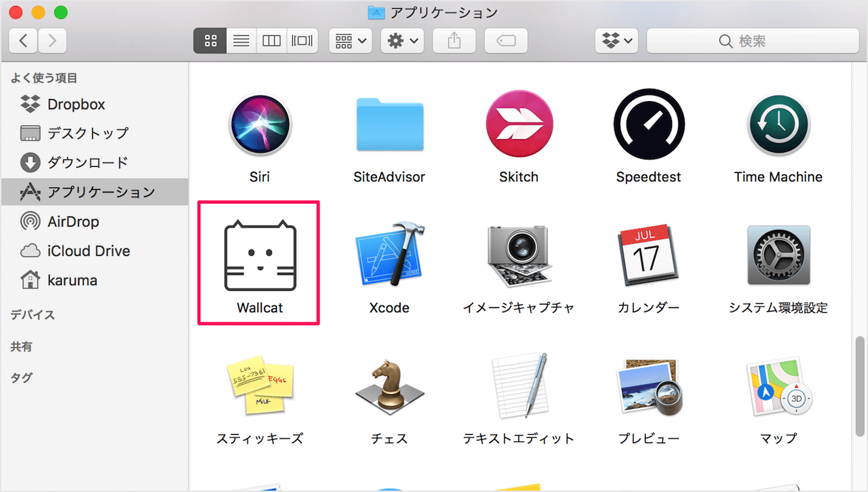868x492 pixels.
Task: Click the イメージキャプチャ name label
Action: (x=519, y=307)
